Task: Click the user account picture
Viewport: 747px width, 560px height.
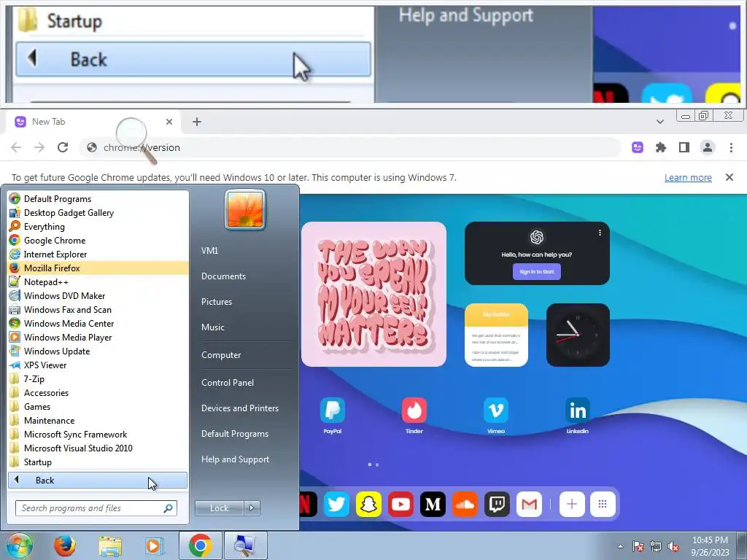Action: 245,209
